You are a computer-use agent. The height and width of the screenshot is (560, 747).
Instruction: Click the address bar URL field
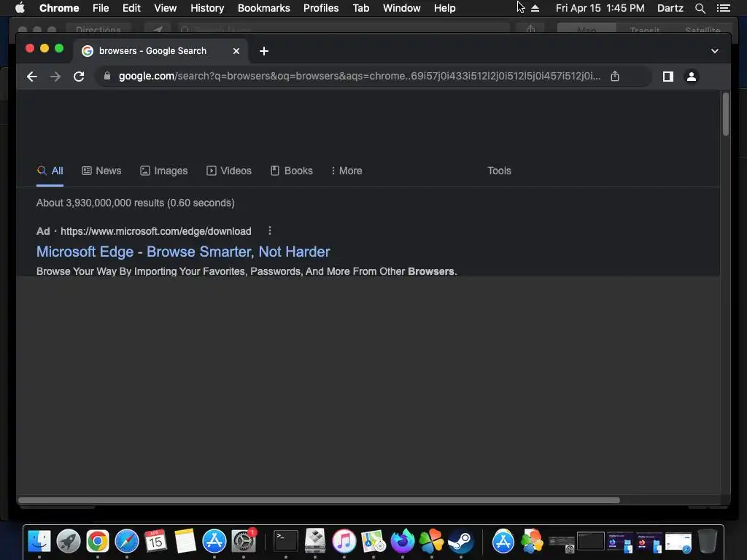(x=359, y=76)
